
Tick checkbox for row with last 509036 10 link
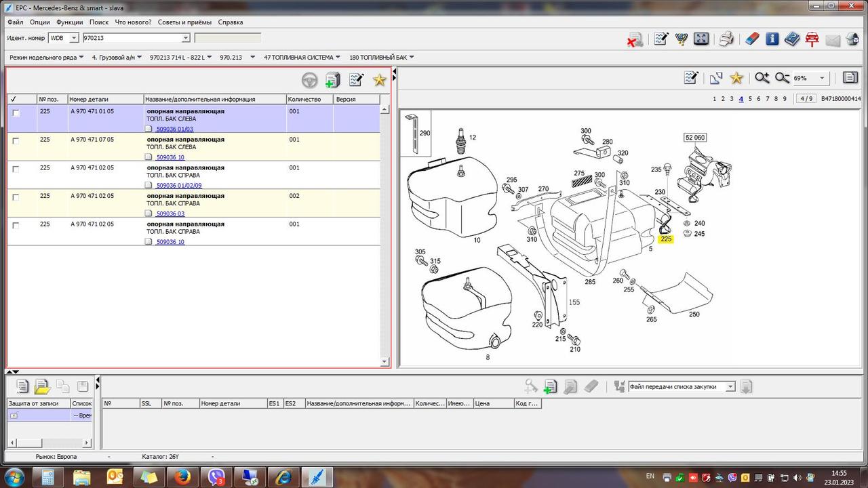coord(16,226)
